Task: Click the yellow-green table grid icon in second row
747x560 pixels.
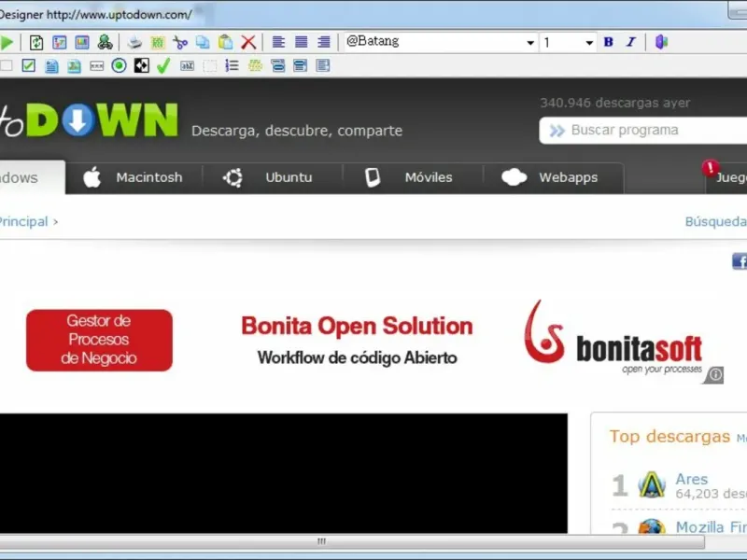Action: click(255, 65)
